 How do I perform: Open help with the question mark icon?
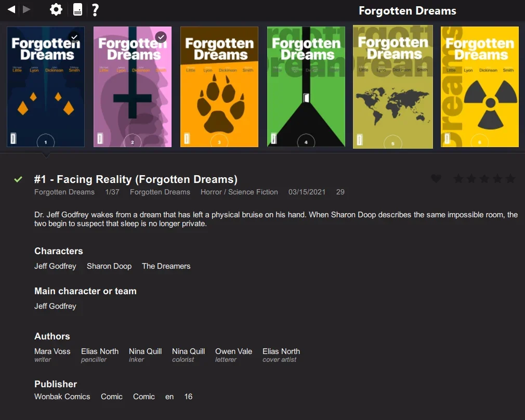point(95,10)
